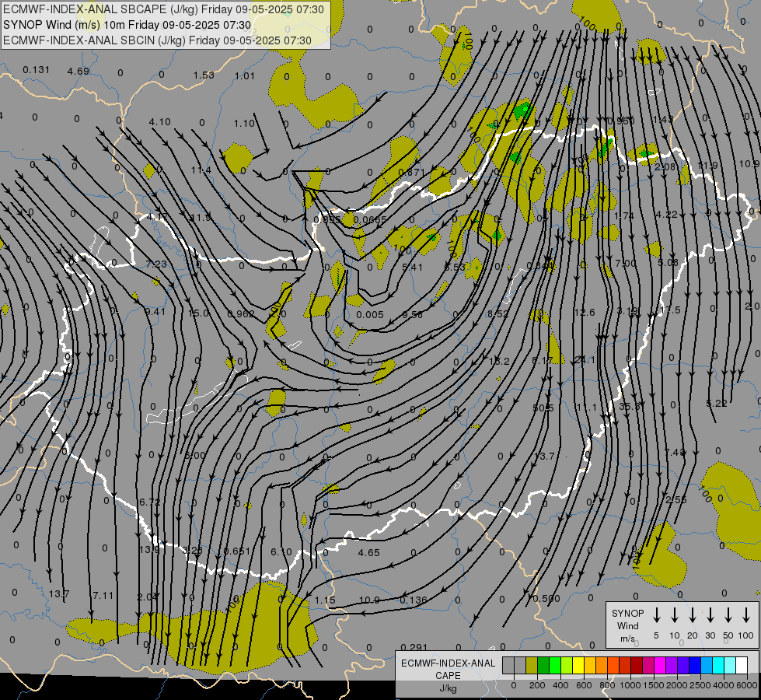This screenshot has width=761, height=700.
Task: Click the 'CAPE' label in colour legend
Action: [448, 675]
